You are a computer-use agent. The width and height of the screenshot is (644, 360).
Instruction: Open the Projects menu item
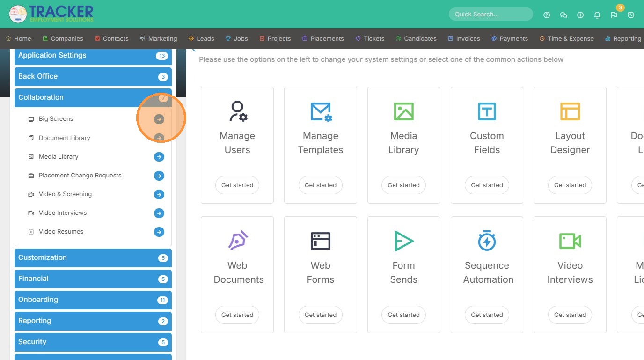275,39
